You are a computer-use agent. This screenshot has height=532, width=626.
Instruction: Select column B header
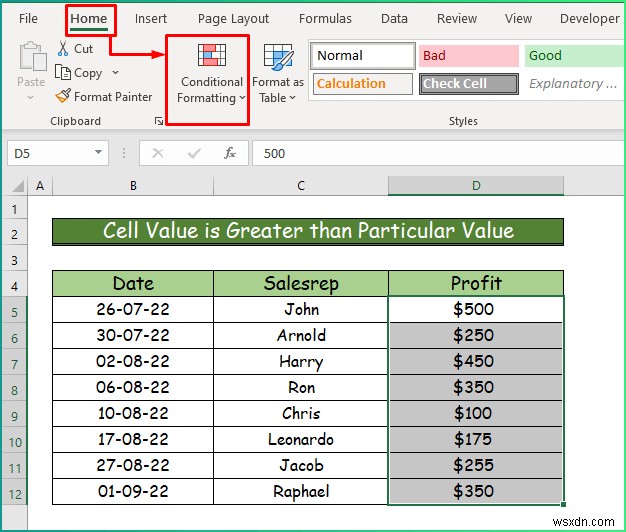point(133,186)
